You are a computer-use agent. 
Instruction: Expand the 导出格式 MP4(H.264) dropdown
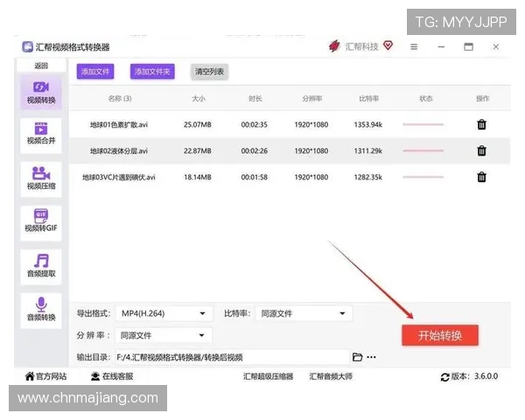click(x=164, y=313)
